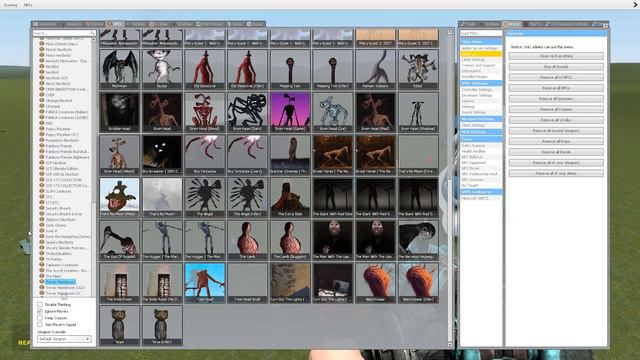Image resolution: width=640 pixels, height=360 pixels.
Task: Spawn Siren Head (Blood) NPC
Action: (x=204, y=112)
